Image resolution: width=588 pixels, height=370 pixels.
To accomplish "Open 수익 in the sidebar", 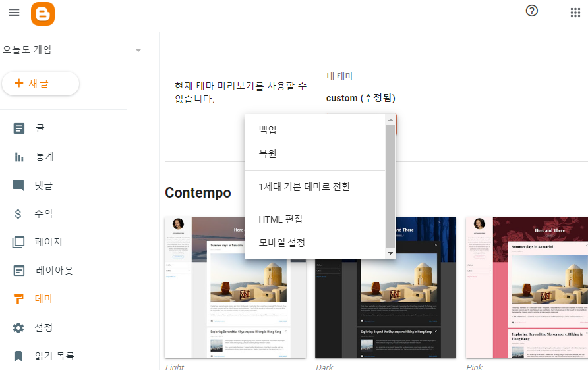I will click(44, 213).
